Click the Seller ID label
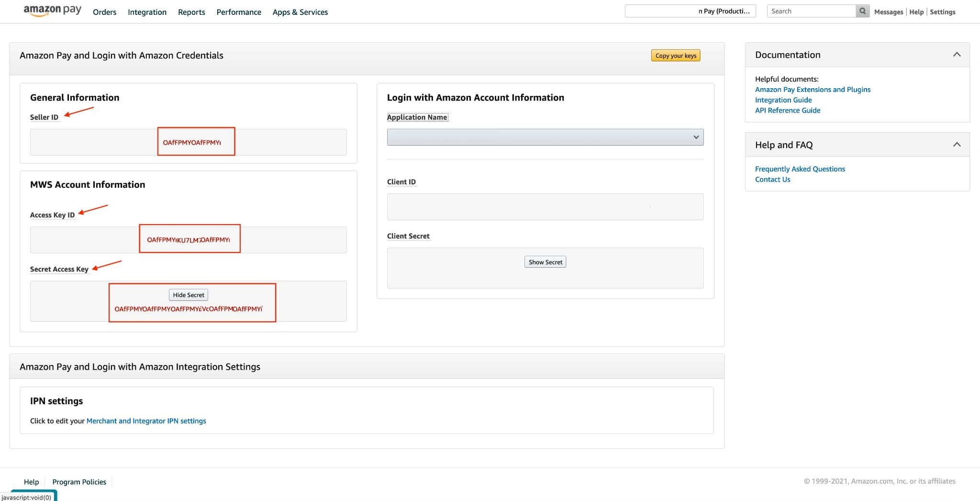Image resolution: width=980 pixels, height=501 pixels. (x=44, y=117)
